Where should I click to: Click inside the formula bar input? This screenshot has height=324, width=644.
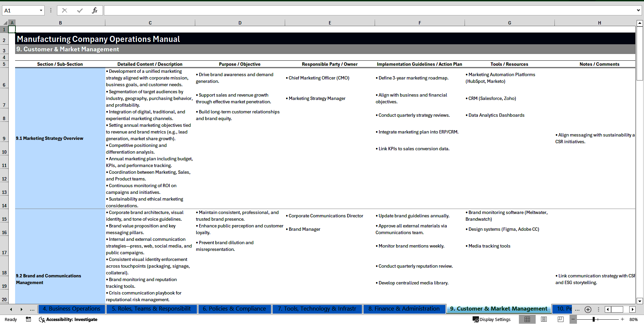(x=268, y=10)
